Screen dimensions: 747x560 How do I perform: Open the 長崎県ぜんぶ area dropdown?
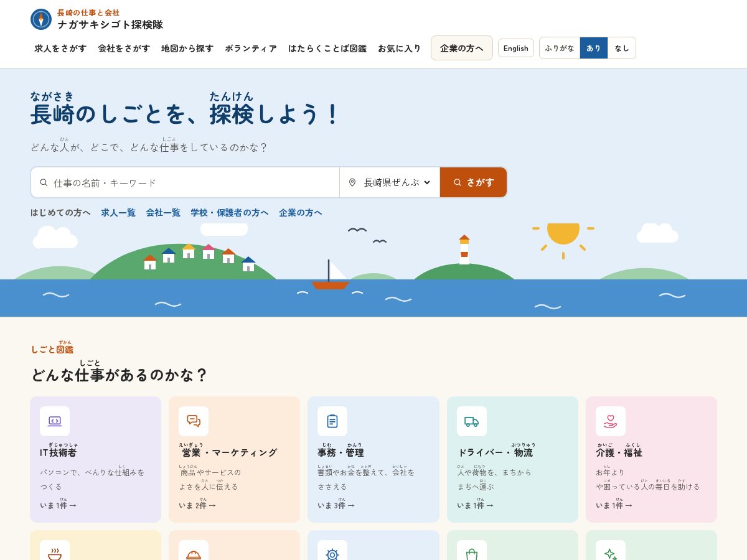390,182
